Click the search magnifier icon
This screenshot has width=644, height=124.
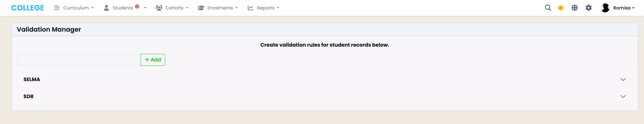548,8
